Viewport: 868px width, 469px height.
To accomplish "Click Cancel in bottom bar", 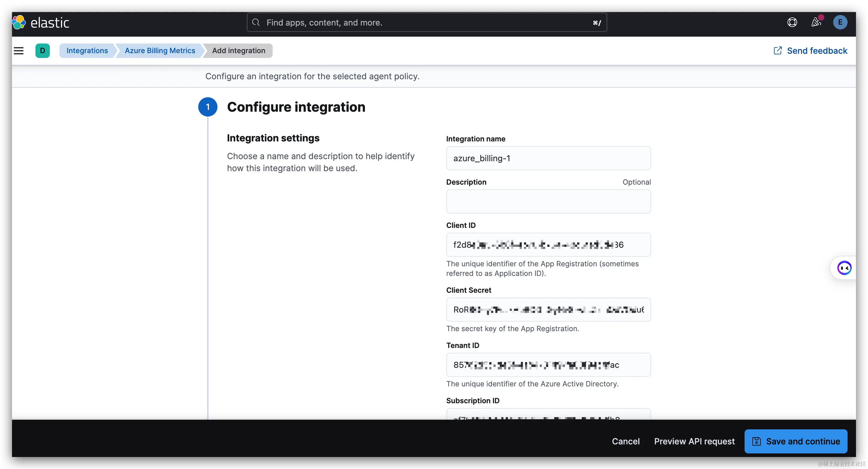I will pos(626,441).
